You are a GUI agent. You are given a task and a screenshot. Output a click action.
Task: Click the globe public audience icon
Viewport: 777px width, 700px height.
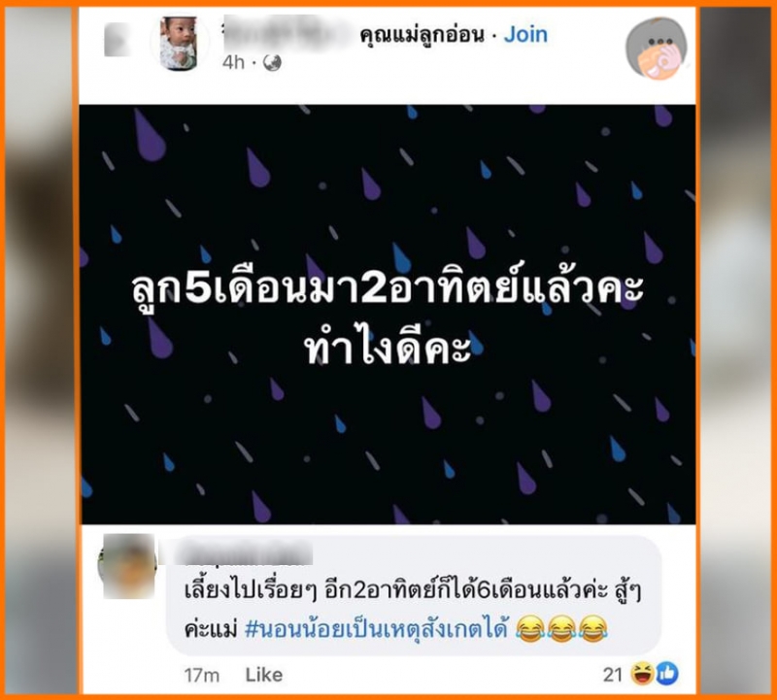(x=272, y=63)
